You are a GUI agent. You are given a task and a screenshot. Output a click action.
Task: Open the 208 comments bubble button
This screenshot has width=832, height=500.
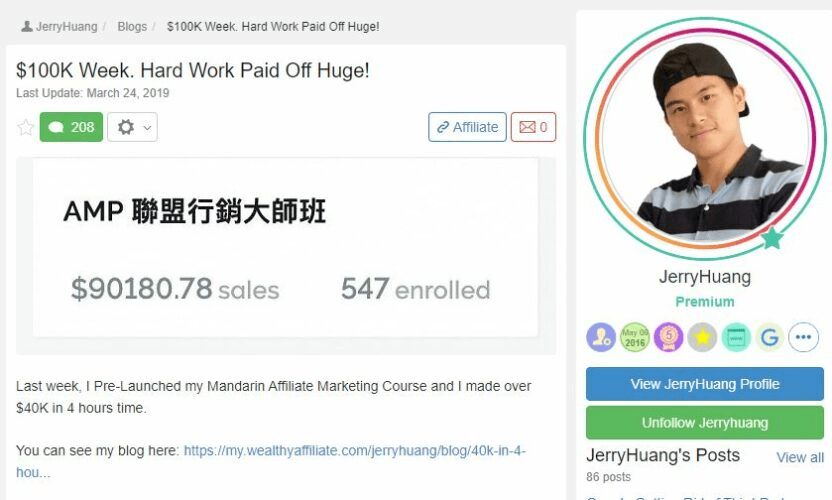(71, 127)
